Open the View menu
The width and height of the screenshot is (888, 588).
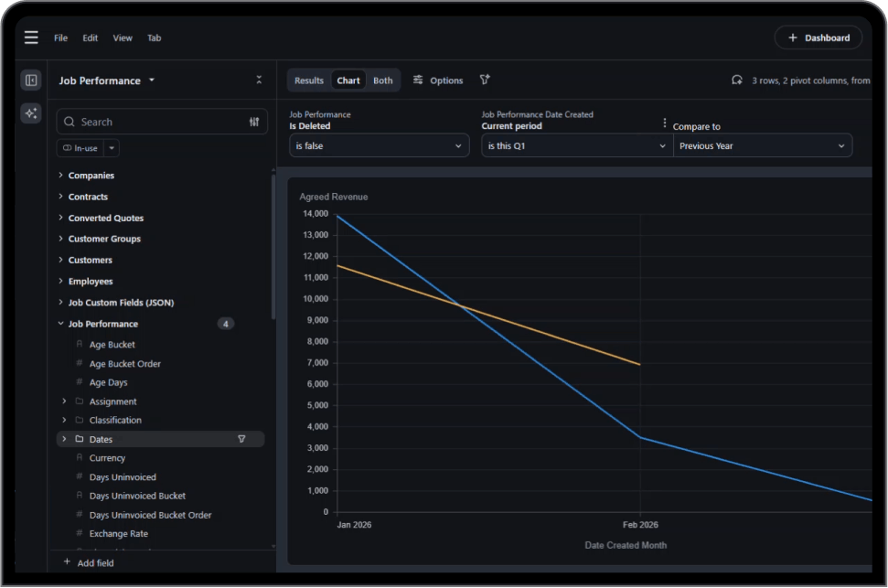[x=123, y=38]
